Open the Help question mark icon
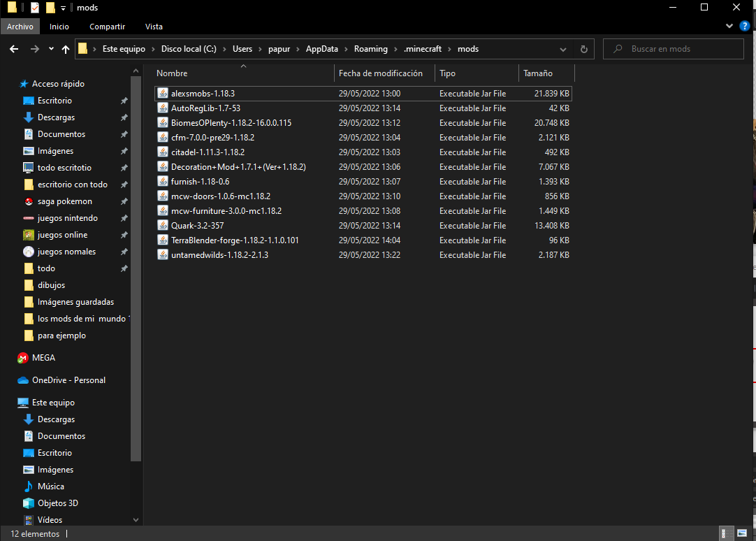The image size is (756, 541). (744, 26)
